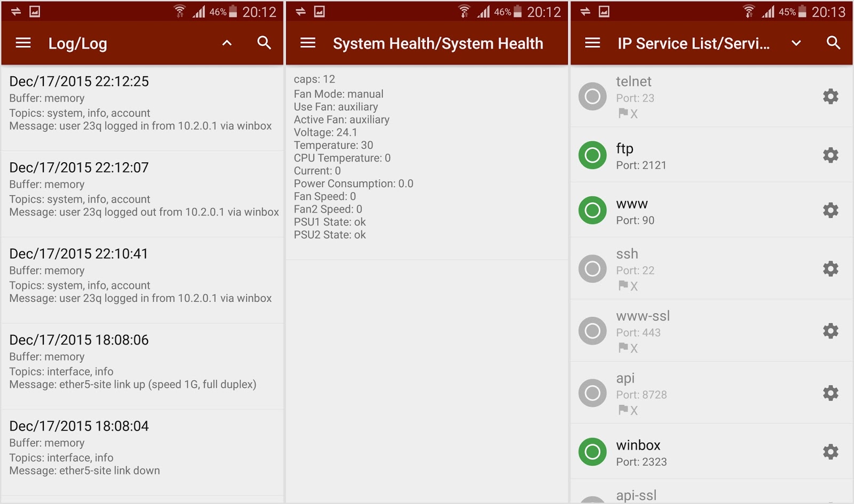Open settings gear for ssh service
This screenshot has height=504, width=854.
(x=831, y=269)
